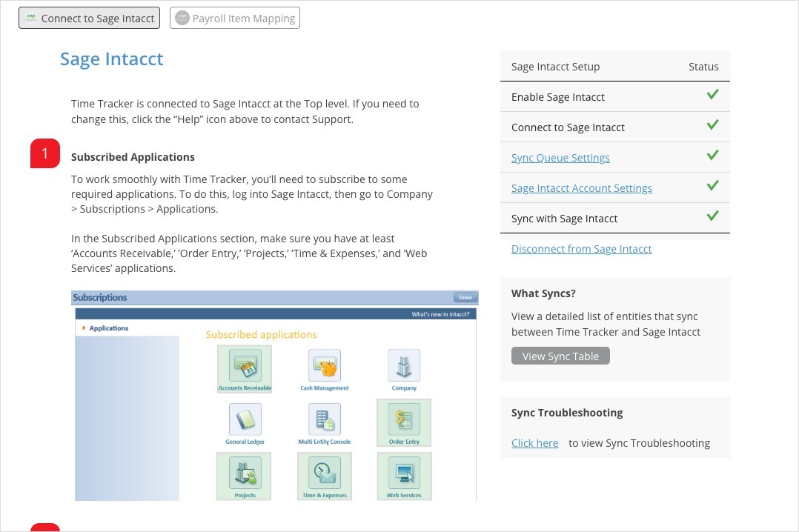Click the Sage logo icon on Connect button
799x532 pixels.
31,18
